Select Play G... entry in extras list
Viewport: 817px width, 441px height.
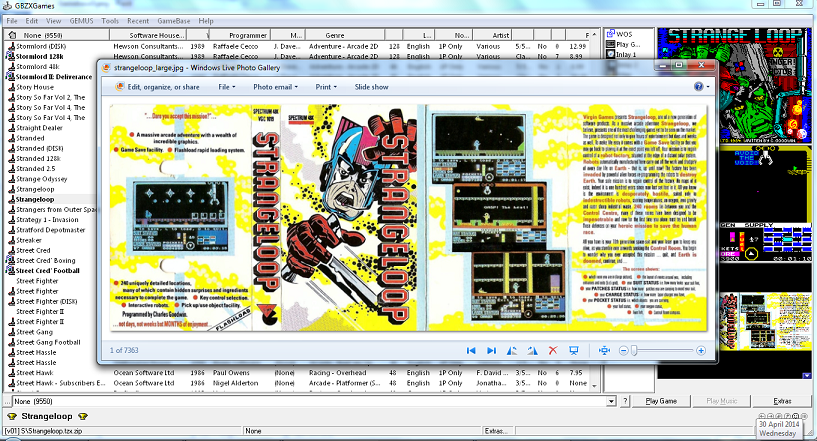click(623, 44)
